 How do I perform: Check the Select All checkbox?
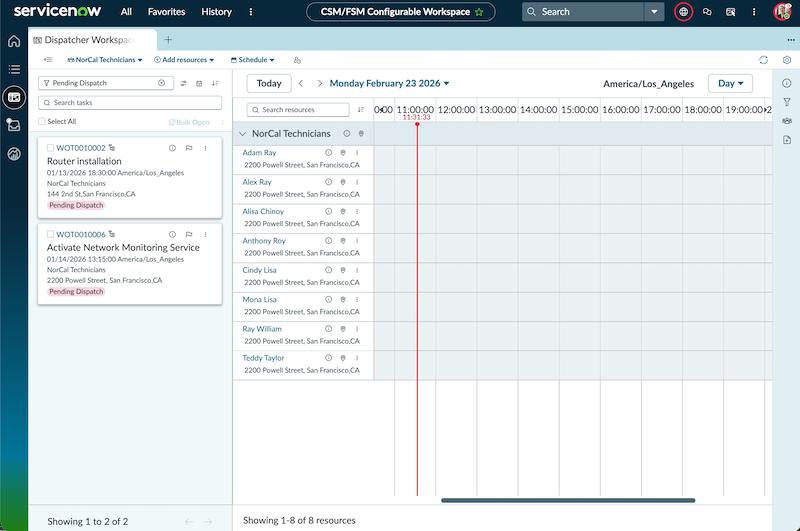[42, 121]
